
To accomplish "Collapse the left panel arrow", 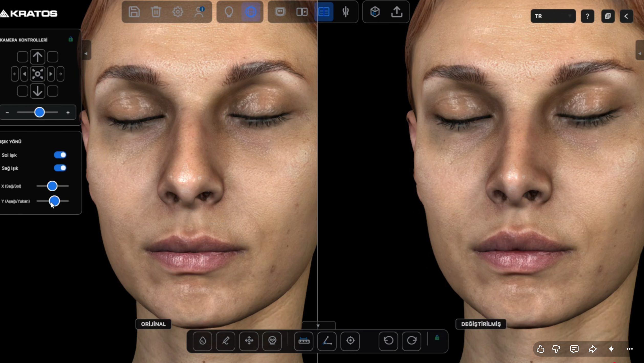I will click(86, 50).
